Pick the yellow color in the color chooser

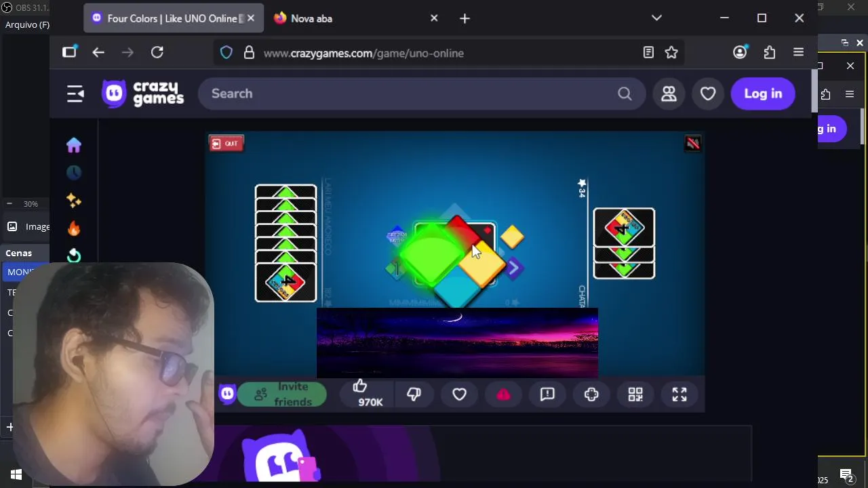click(483, 265)
